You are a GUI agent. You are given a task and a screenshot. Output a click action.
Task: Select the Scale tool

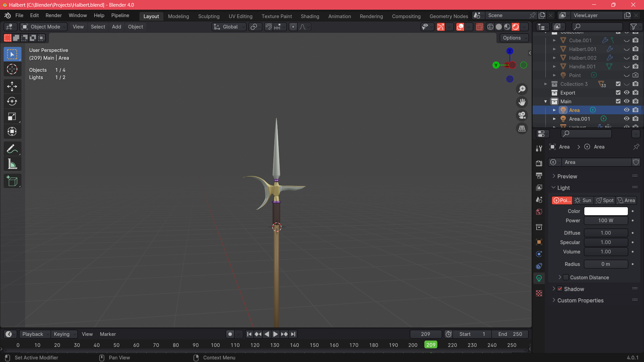click(x=12, y=117)
